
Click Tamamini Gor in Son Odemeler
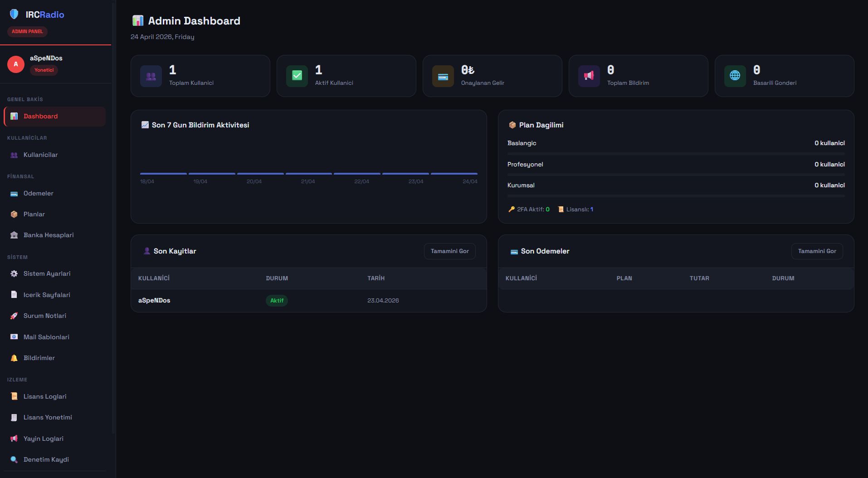pyautogui.click(x=817, y=251)
